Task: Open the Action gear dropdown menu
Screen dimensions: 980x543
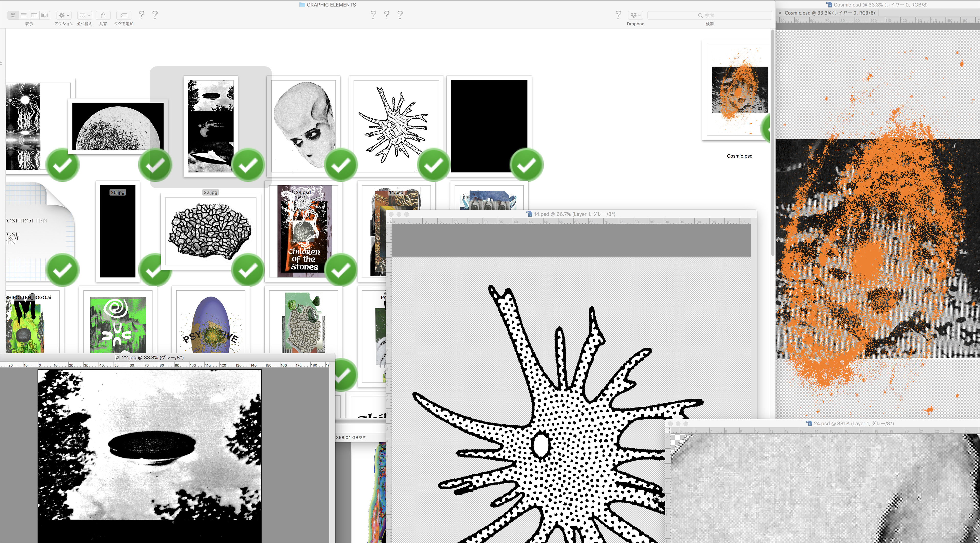Action: tap(64, 15)
